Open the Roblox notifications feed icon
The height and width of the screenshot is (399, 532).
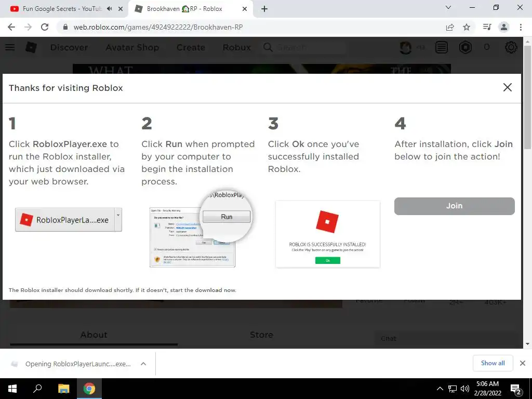442,47
